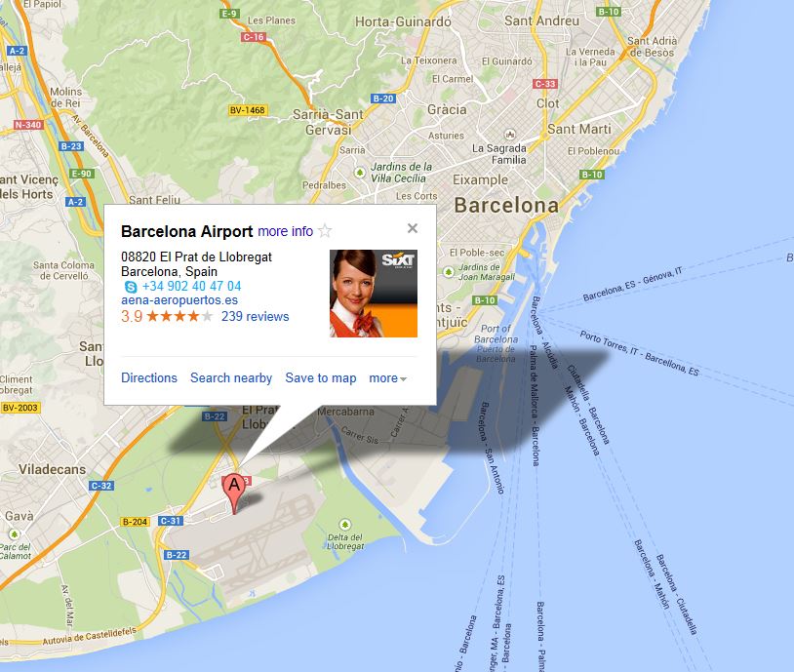
Task: Choose Save to map
Action: pyautogui.click(x=321, y=377)
